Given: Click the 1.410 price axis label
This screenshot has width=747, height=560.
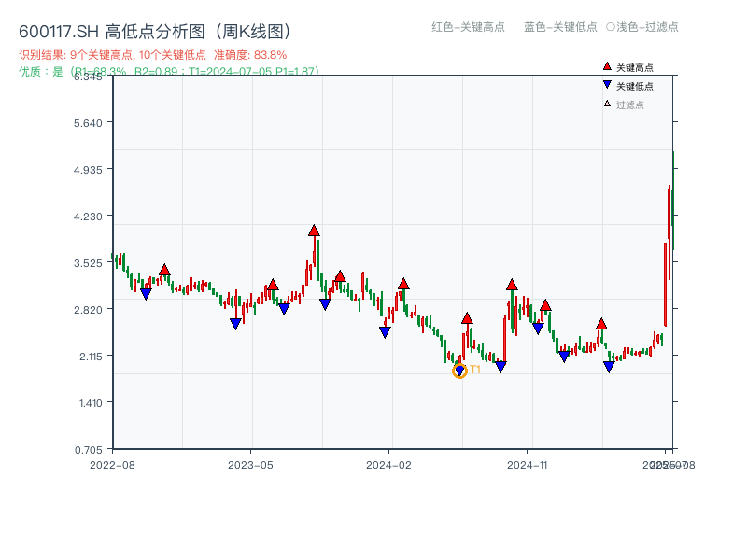Looking at the screenshot, I should coord(91,403).
